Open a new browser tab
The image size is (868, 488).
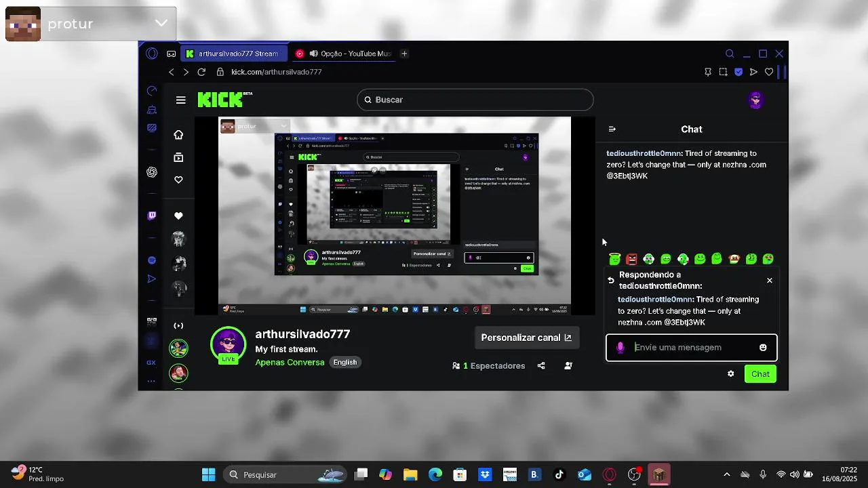coord(404,54)
